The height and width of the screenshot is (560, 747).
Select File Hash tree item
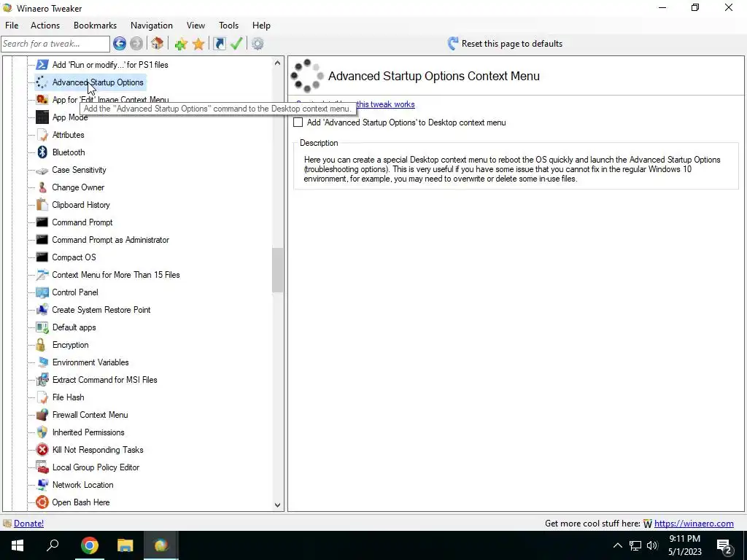click(x=68, y=397)
